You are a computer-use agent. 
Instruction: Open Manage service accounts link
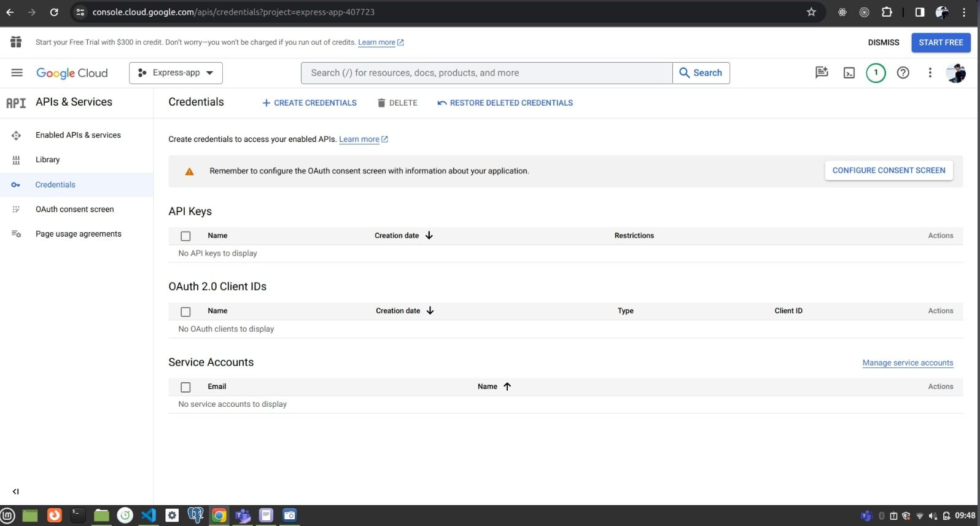coord(908,363)
